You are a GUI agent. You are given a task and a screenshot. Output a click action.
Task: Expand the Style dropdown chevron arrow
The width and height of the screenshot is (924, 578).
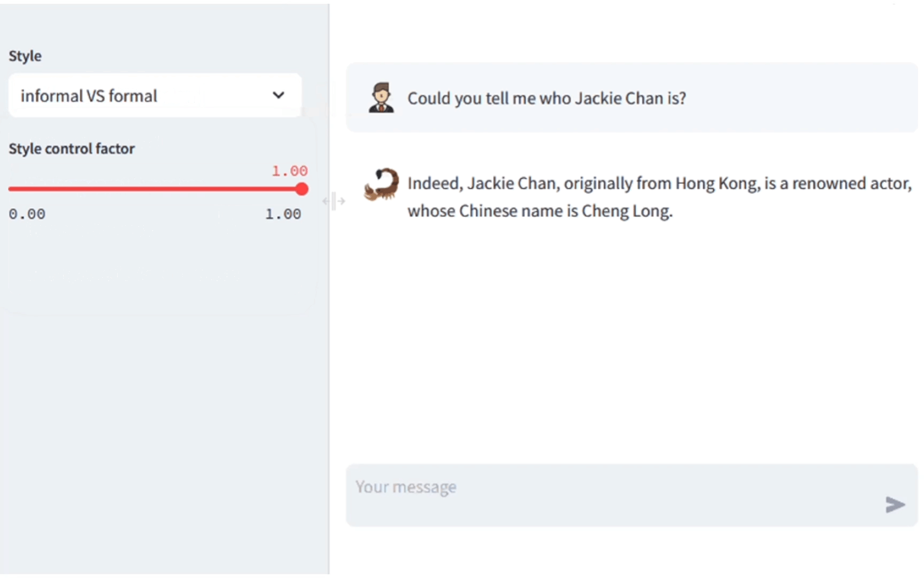coord(278,95)
